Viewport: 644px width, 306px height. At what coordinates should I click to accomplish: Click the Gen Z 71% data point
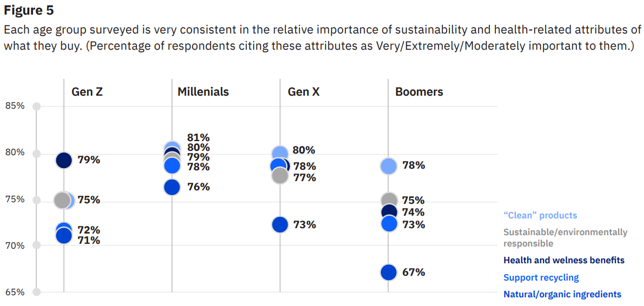click(64, 236)
